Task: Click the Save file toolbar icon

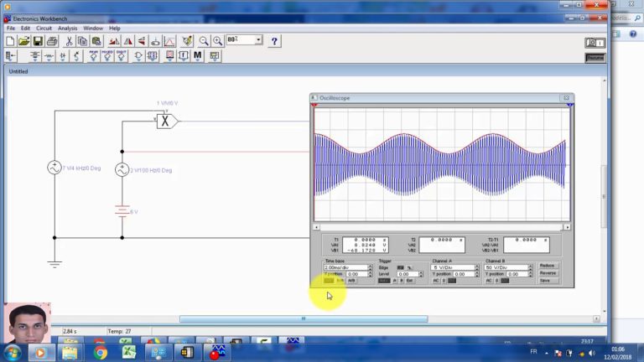Action: pyautogui.click(x=39, y=40)
